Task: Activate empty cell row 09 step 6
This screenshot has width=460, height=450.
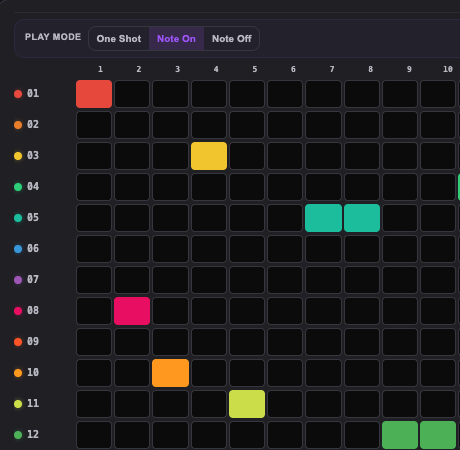Action: 285,342
